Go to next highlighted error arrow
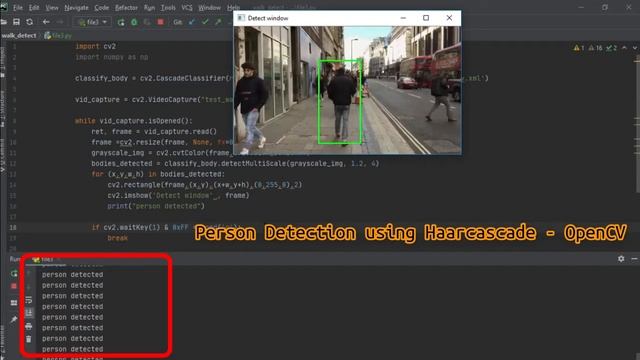640x360 pixels. click(635, 48)
